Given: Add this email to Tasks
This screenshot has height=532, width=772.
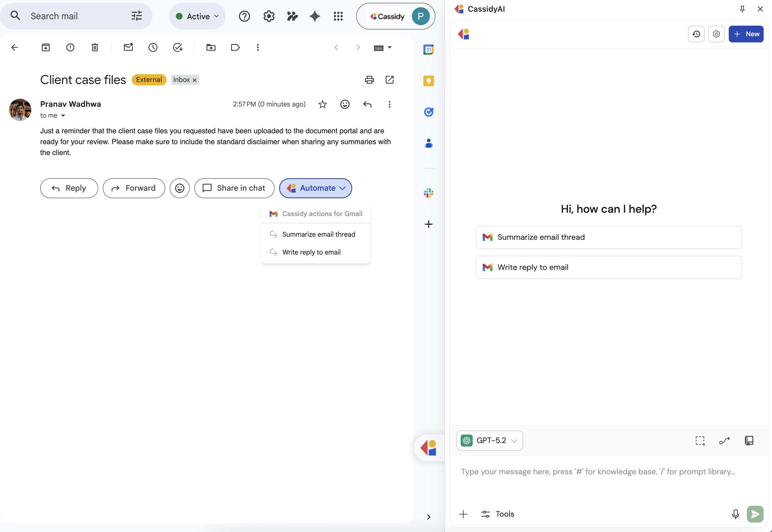Looking at the screenshot, I should click(x=178, y=47).
